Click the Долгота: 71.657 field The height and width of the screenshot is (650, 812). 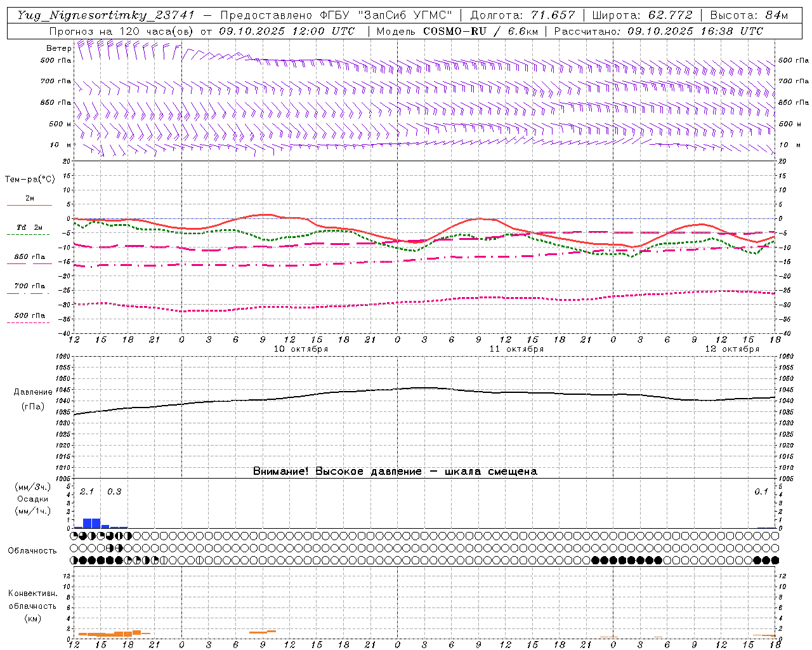click(x=523, y=15)
